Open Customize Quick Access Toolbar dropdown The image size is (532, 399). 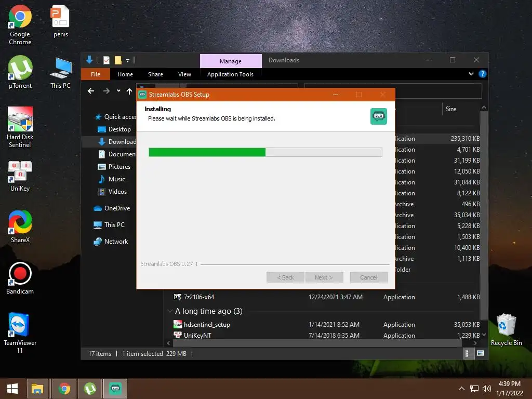click(x=128, y=60)
